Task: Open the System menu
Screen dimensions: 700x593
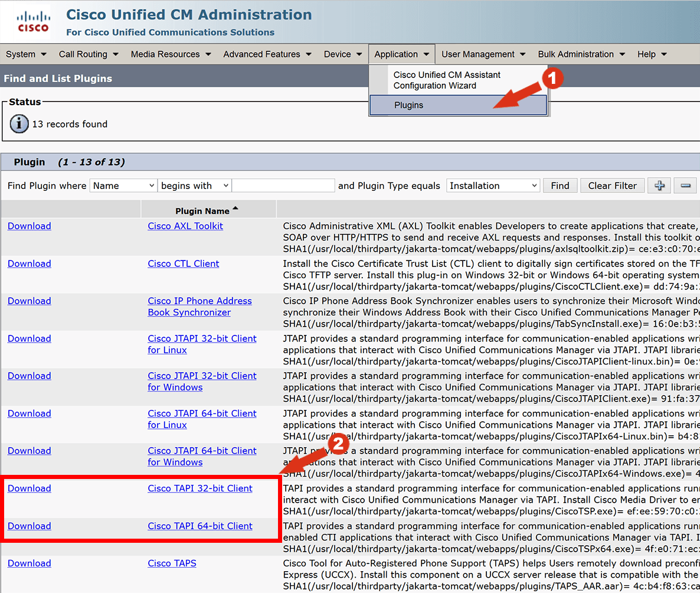Action: click(x=26, y=54)
